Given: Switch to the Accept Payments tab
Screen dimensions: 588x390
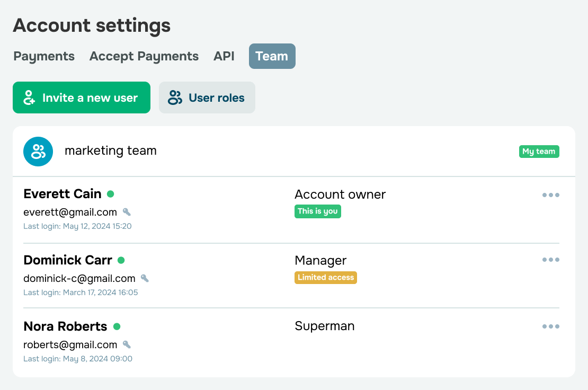Looking at the screenshot, I should click(x=144, y=56).
